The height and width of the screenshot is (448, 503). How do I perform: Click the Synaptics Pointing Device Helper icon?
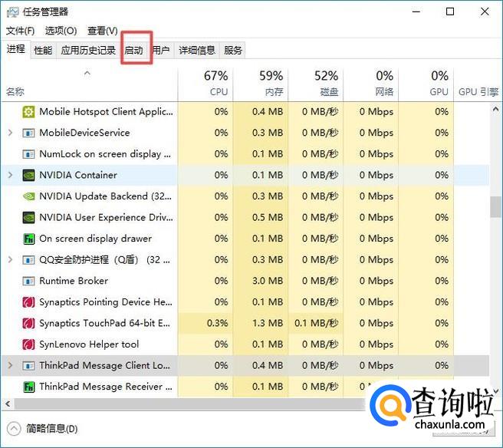coord(28,302)
